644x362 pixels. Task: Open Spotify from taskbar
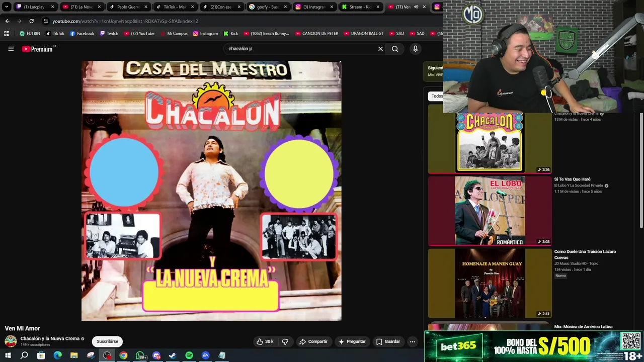pyautogui.click(x=189, y=355)
